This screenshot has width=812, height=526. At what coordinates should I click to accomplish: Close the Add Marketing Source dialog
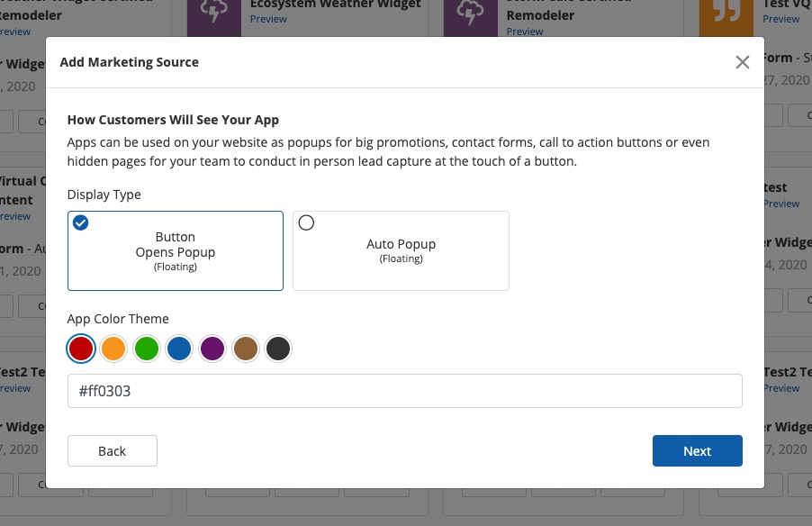pos(742,62)
